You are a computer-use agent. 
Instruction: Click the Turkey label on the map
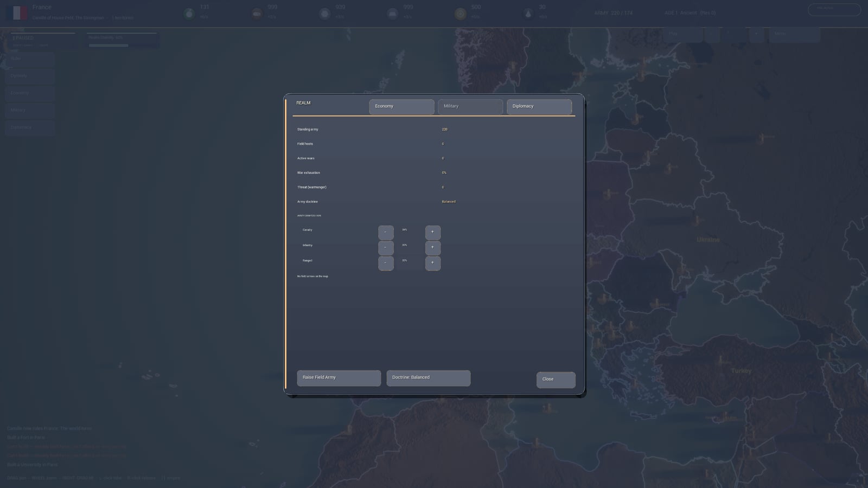pos(741,371)
